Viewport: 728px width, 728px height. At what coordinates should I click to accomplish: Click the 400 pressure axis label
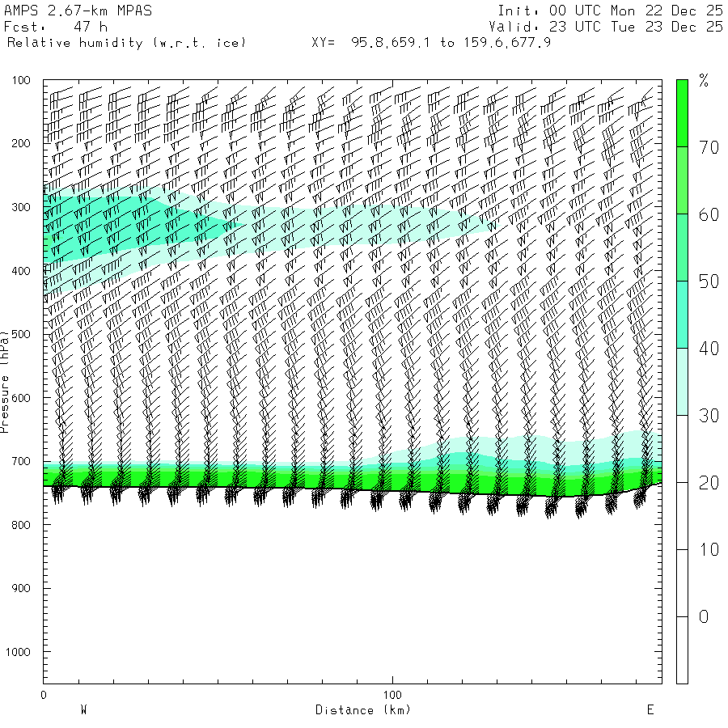(21, 271)
